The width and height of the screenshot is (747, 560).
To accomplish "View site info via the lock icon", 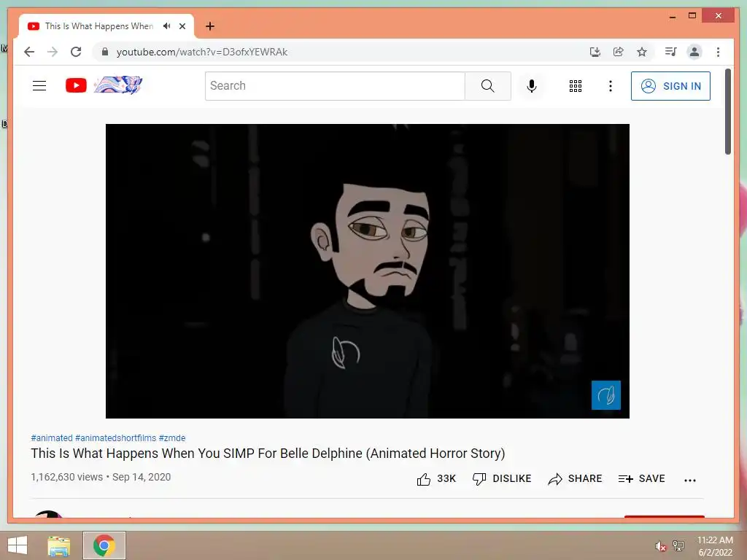I will 105,52.
